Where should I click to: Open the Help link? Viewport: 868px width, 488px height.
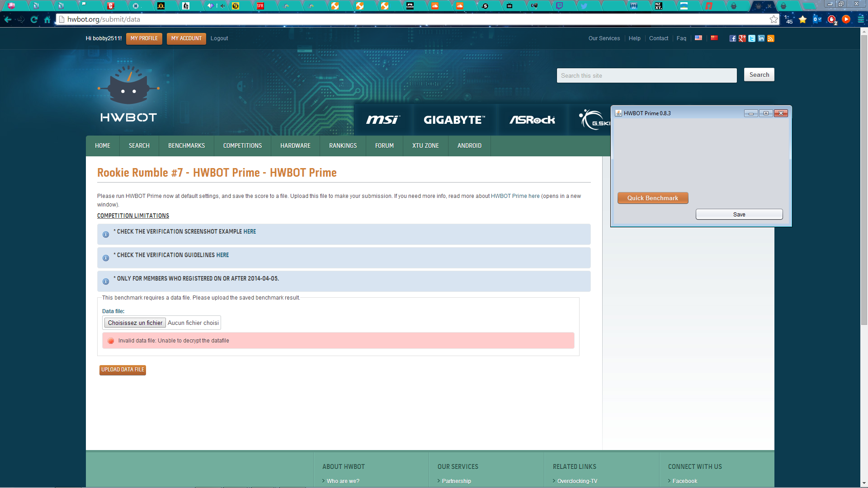tap(634, 38)
